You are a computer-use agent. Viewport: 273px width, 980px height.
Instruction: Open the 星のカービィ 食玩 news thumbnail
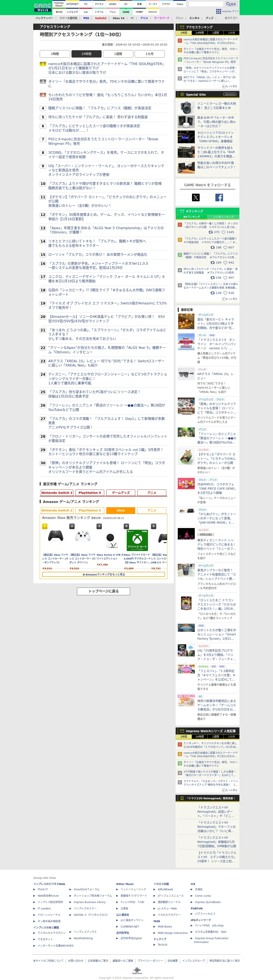[186, 321]
